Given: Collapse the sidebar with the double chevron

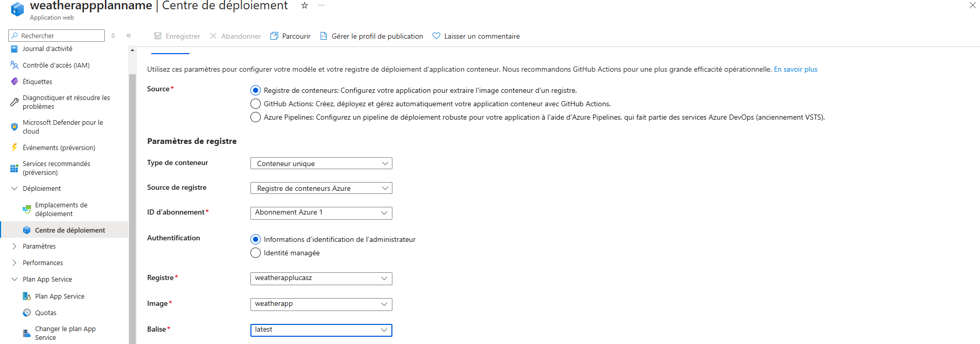Looking at the screenshot, I should (129, 36).
